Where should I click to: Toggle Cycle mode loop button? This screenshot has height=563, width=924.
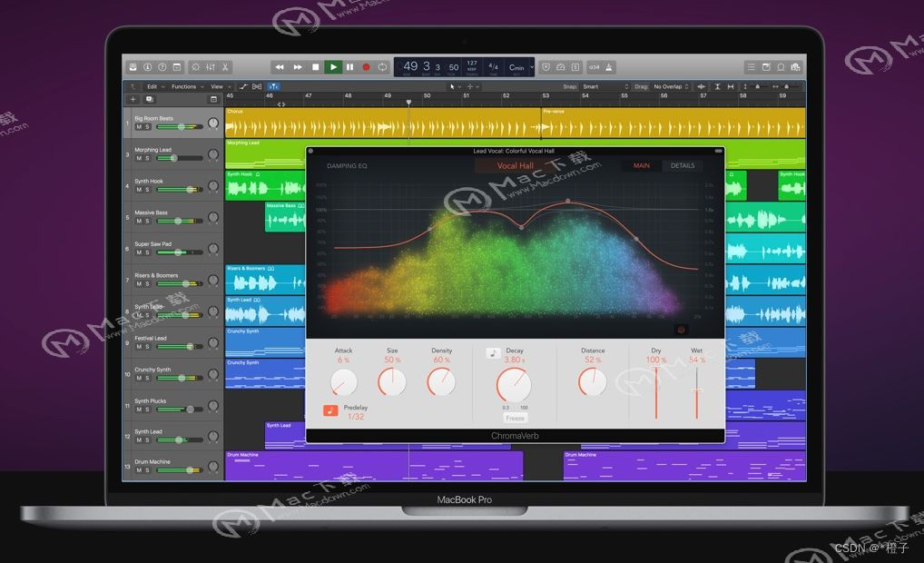382,67
